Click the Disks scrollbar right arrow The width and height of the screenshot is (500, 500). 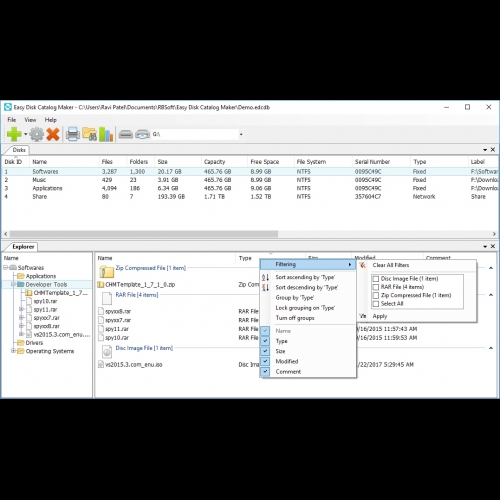tap(494, 234)
